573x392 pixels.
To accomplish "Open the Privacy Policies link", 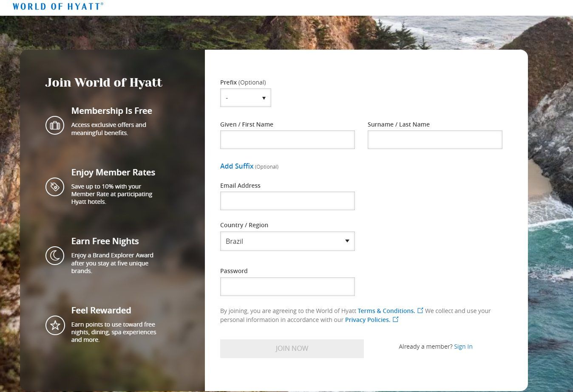I will click(x=368, y=320).
